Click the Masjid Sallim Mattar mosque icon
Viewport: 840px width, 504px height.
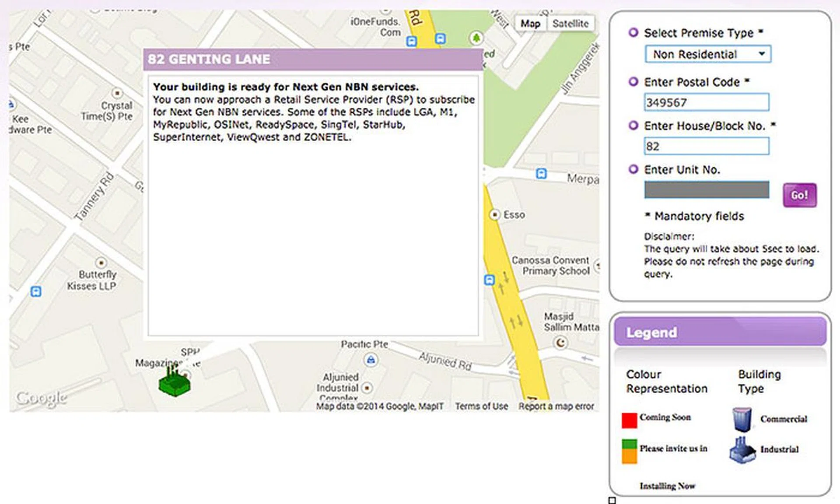coord(560,343)
